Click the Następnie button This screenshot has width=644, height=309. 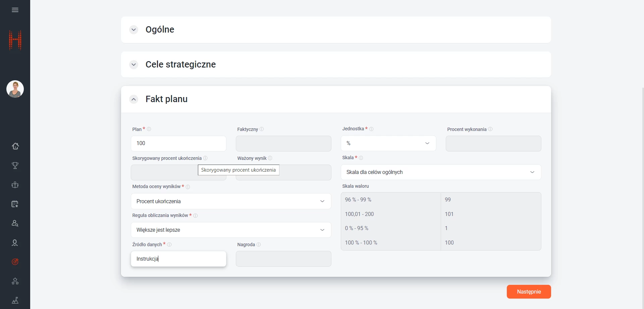[529, 292]
